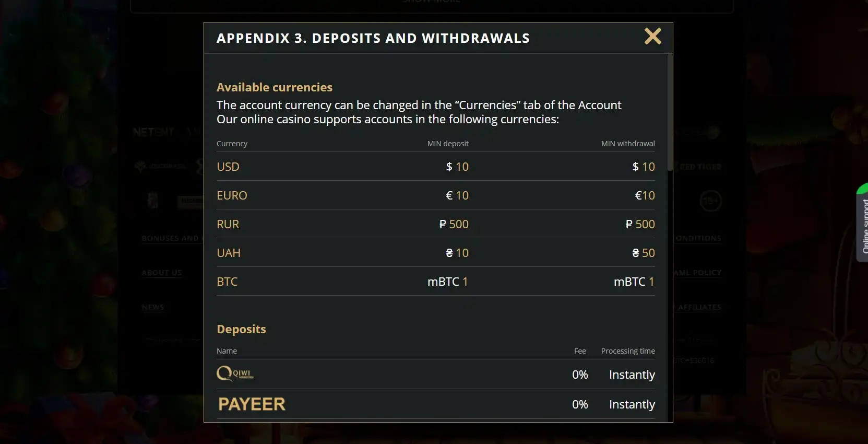Click the Deposits section heading
The height and width of the screenshot is (444, 868).
click(241, 329)
